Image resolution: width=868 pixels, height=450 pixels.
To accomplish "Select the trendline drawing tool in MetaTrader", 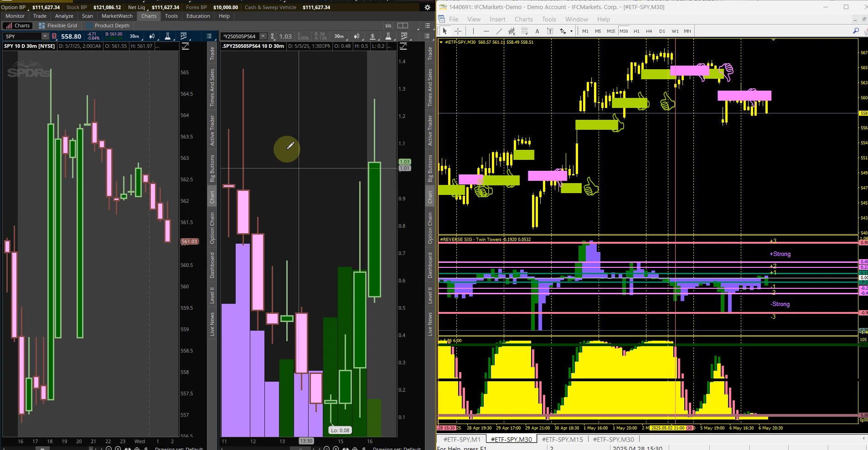I will [499, 31].
